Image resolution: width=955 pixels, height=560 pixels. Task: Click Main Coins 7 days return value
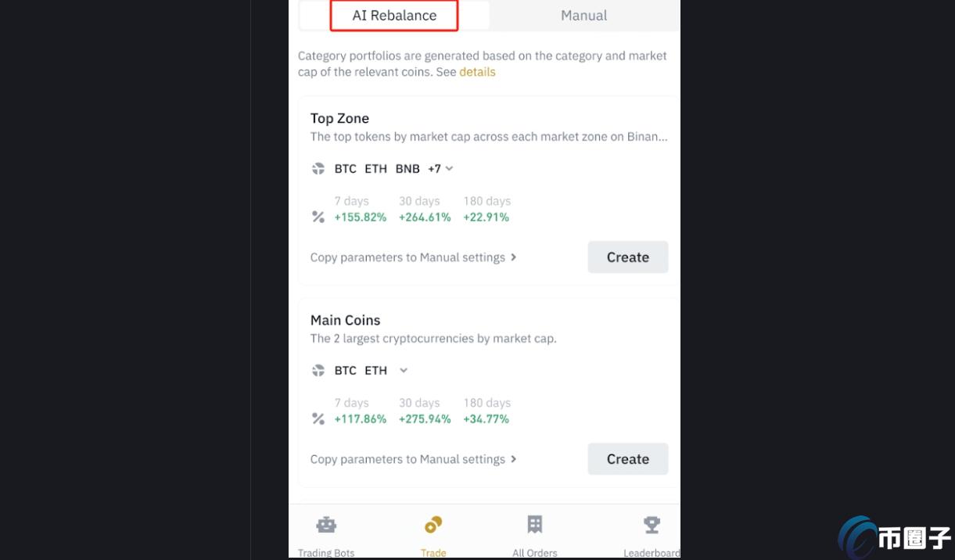[x=361, y=419]
